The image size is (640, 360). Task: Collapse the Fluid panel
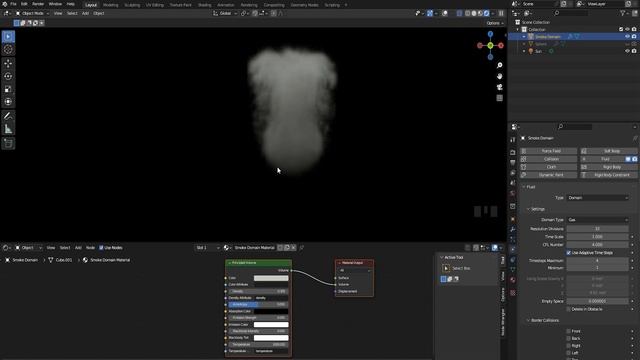(x=524, y=187)
